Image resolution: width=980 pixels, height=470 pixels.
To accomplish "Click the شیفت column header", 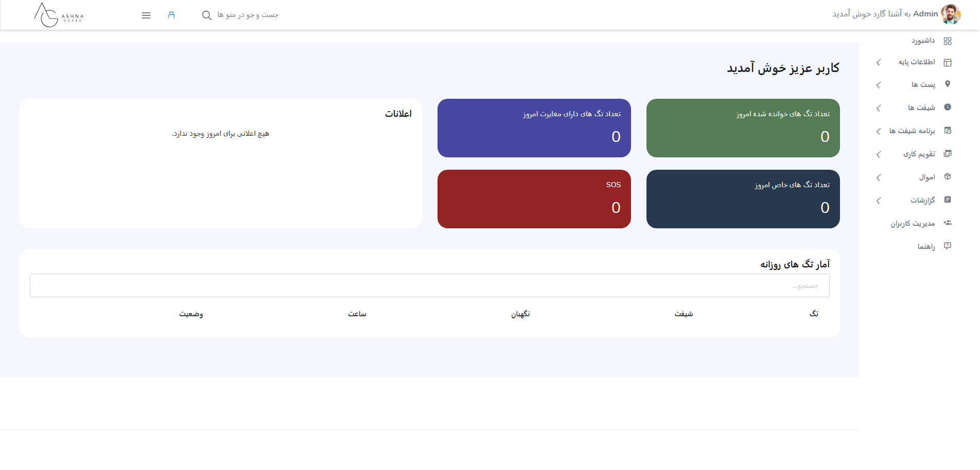I will coord(684,314).
